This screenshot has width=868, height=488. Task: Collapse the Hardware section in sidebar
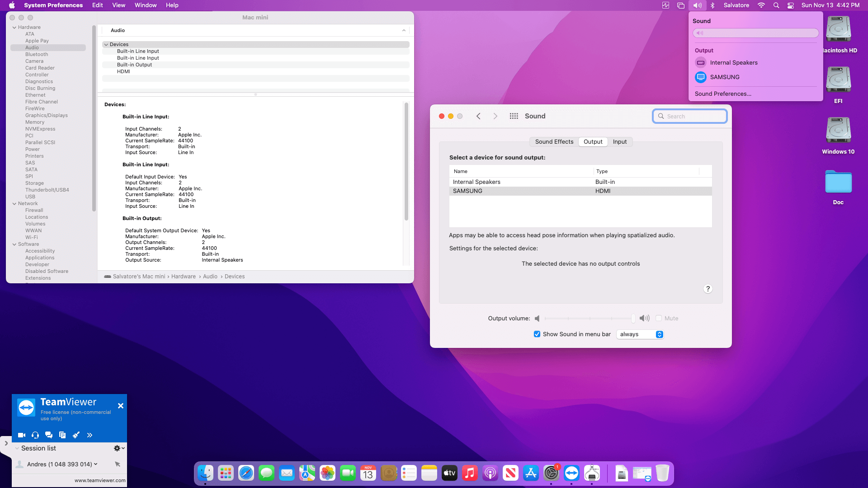(14, 27)
